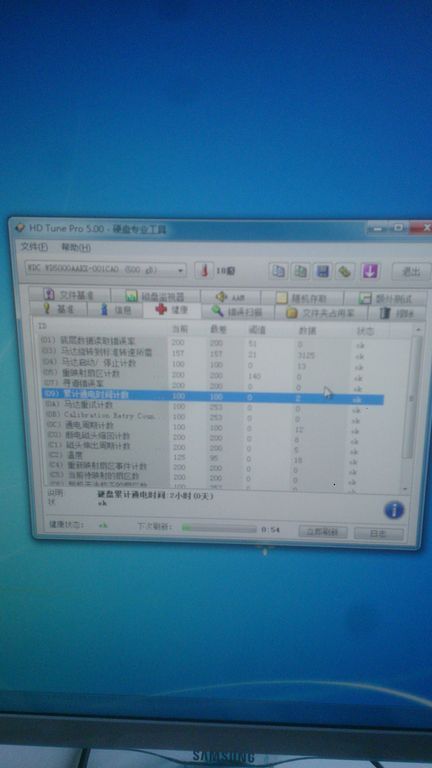432x768 pixels.
Task: Switch to the AAM tab
Action: [x=231, y=297]
